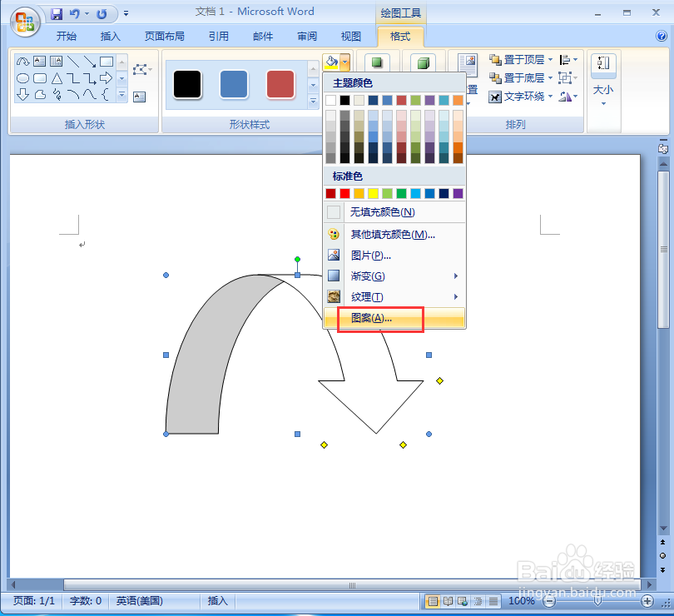Viewport: 674px width, 616px height.
Task: Click the 100% zoom level
Action: click(522, 601)
